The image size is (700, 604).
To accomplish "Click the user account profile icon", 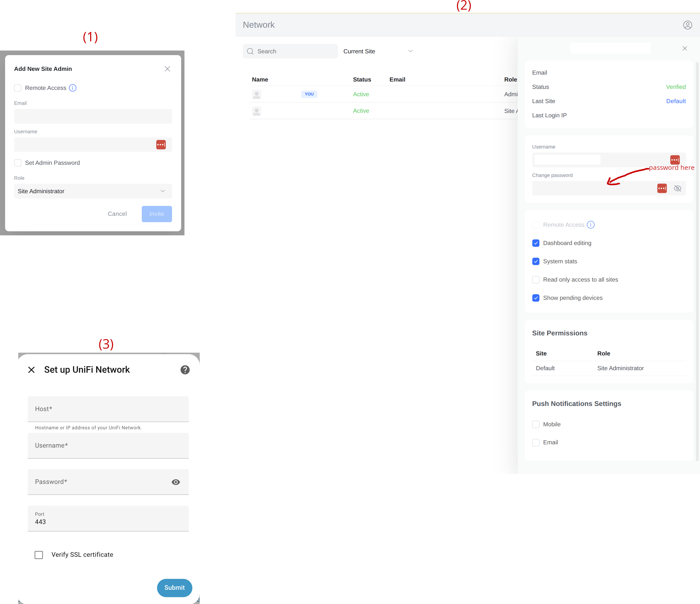I will point(687,25).
